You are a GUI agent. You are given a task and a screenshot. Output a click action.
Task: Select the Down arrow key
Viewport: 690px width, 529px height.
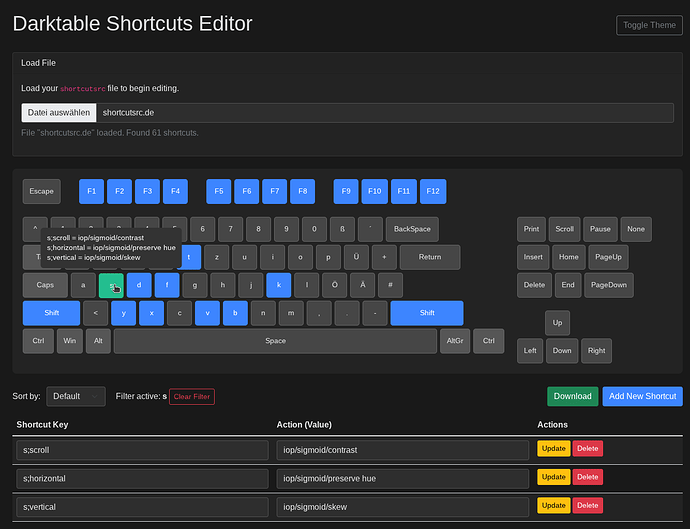(x=562, y=351)
